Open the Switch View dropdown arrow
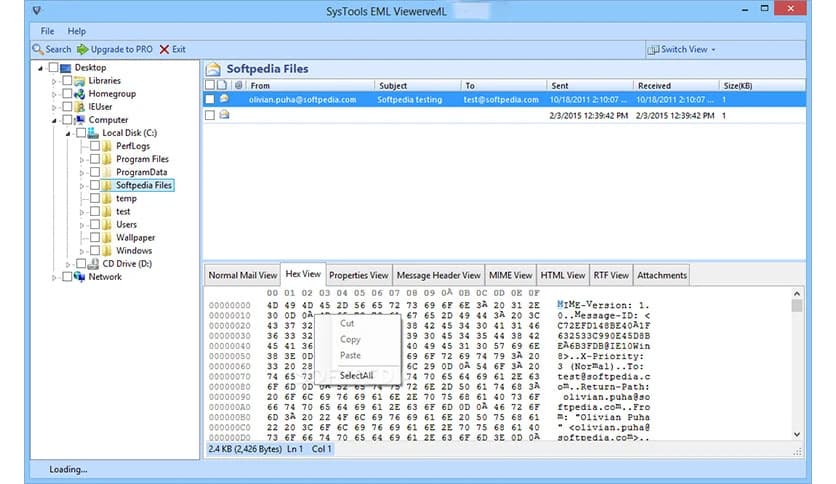The height and width of the screenshot is (484, 836). point(713,50)
